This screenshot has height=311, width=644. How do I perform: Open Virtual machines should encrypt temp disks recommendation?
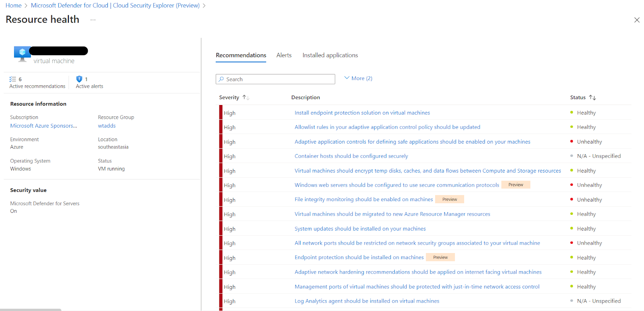tap(428, 171)
